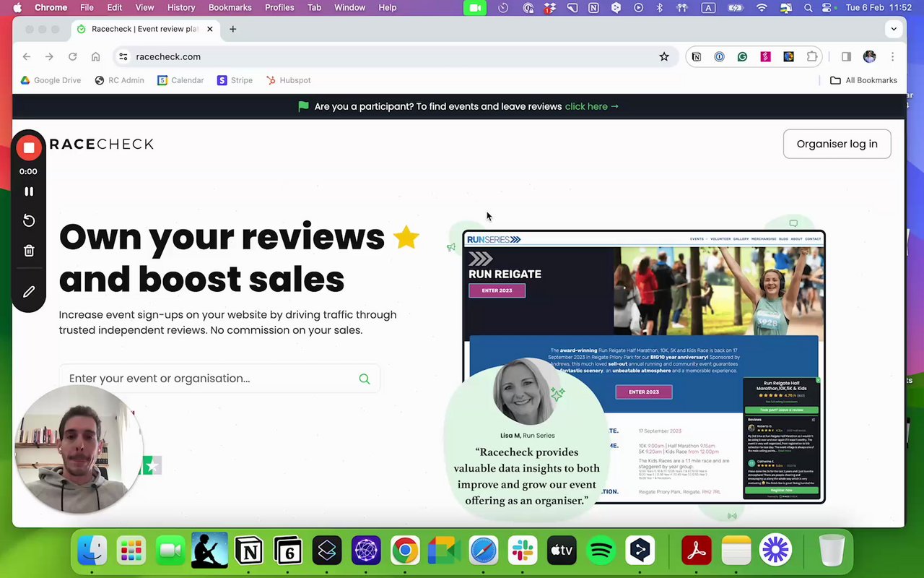
Task: Open the History menu
Action: pos(181,7)
